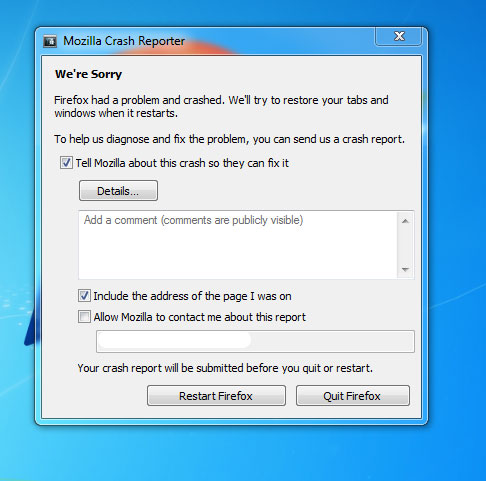The height and width of the screenshot is (481, 486).
Task: Click the Allow Mozilla to contact me label
Action: coord(199,317)
